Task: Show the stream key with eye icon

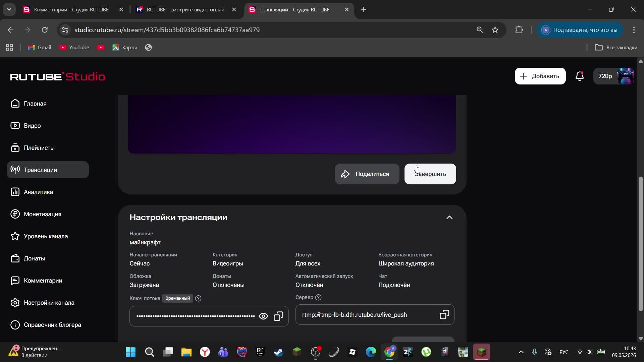Action: pyautogui.click(x=263, y=316)
